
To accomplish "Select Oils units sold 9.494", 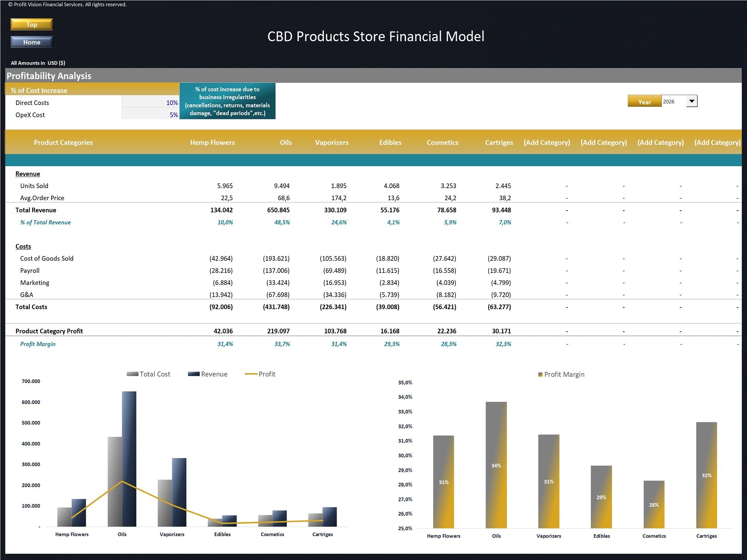I will [282, 186].
